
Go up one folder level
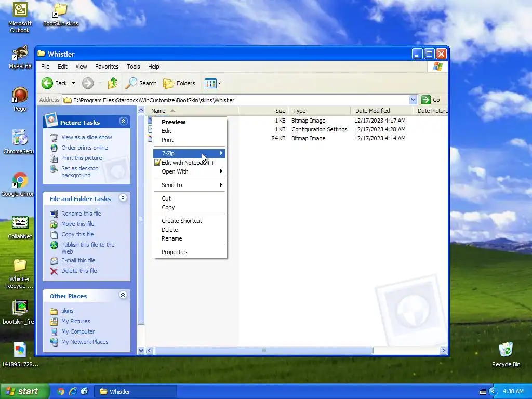(112, 83)
